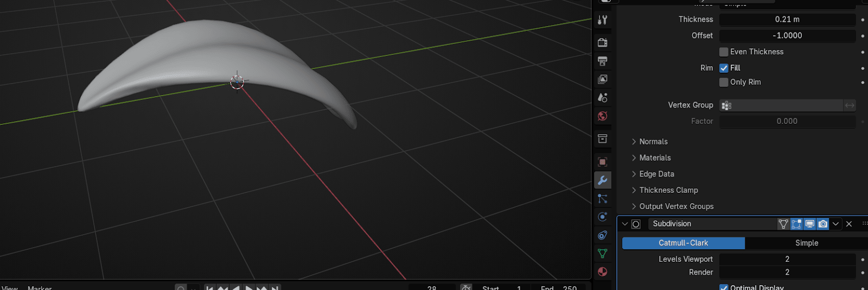Viewport: 868px width, 290px height.
Task: Open the Physics properties tab
Action: [602, 217]
